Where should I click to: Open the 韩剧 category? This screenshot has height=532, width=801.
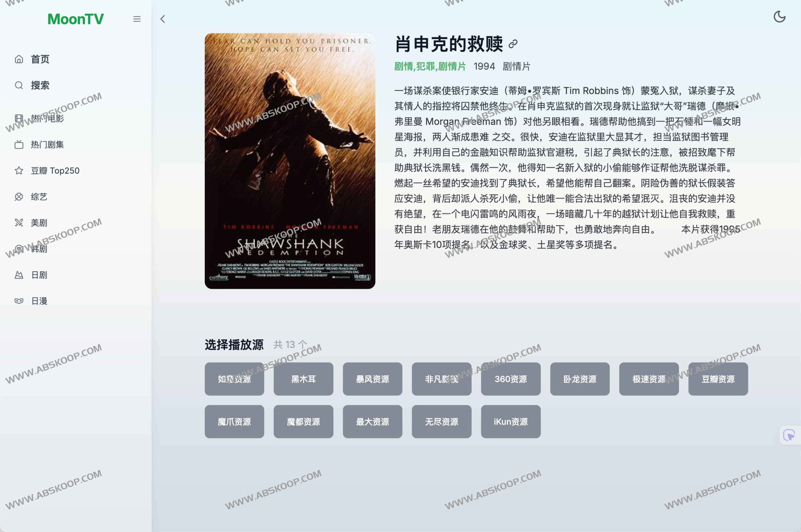pos(39,249)
